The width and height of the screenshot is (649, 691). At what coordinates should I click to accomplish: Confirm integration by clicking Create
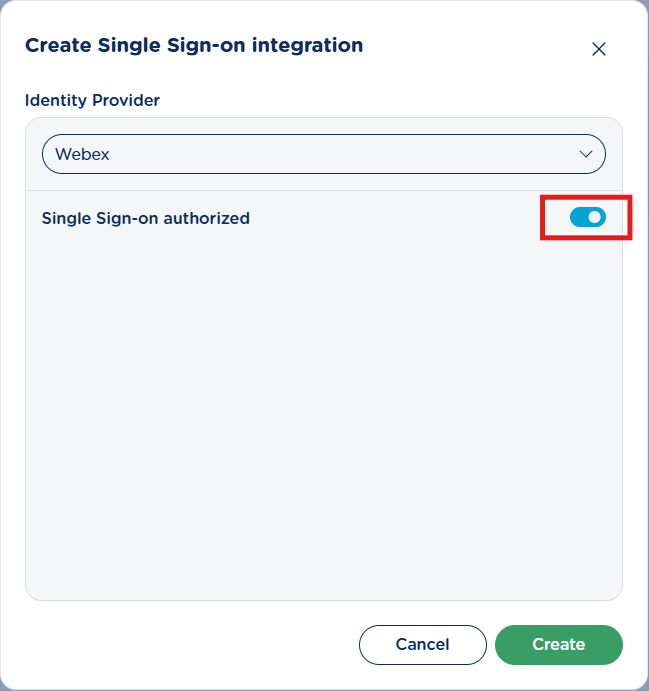point(558,644)
